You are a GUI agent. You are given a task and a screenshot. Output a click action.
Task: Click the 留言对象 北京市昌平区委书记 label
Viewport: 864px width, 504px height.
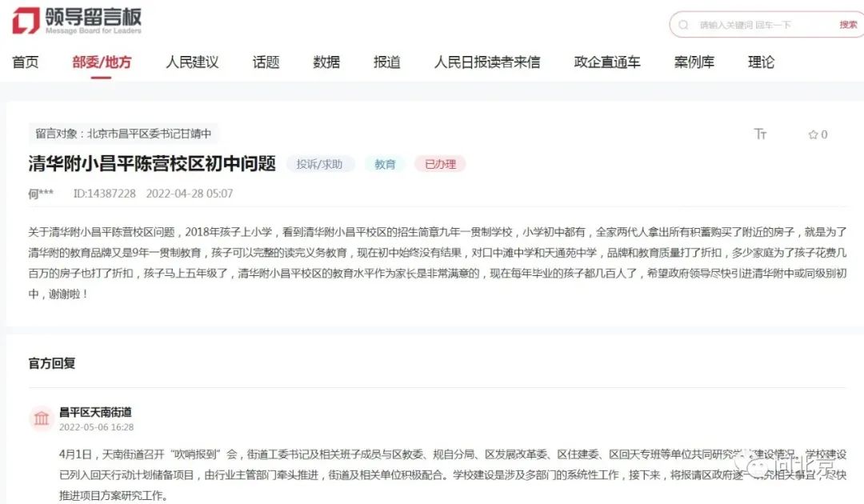coord(123,134)
